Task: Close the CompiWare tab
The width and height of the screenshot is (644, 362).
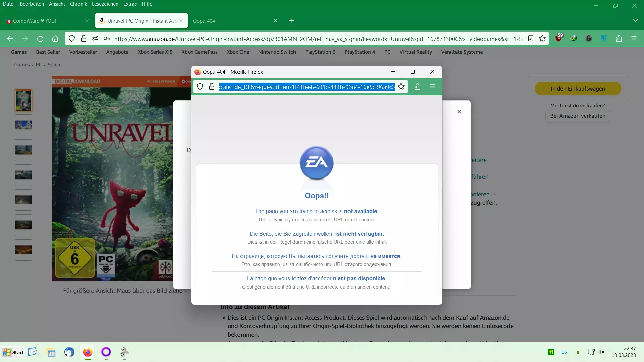Action: click(87, 21)
